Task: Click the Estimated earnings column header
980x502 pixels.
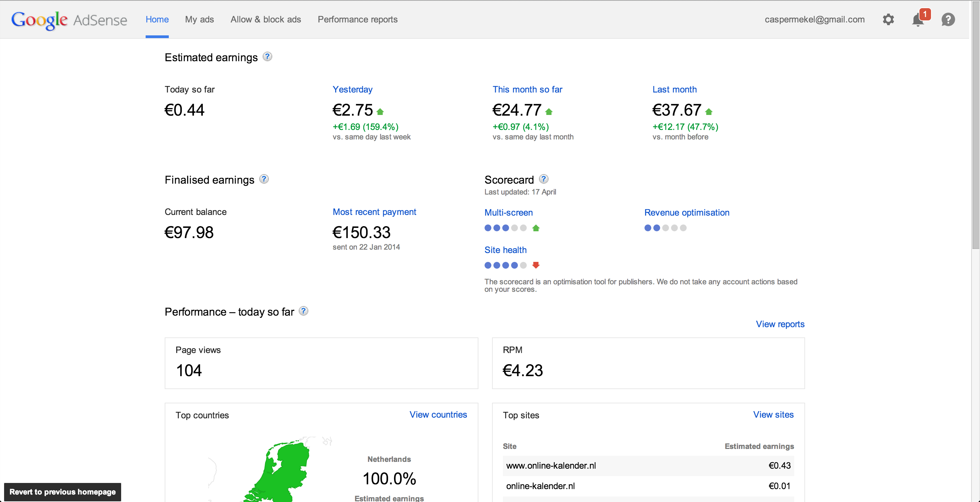Action: coord(759,446)
